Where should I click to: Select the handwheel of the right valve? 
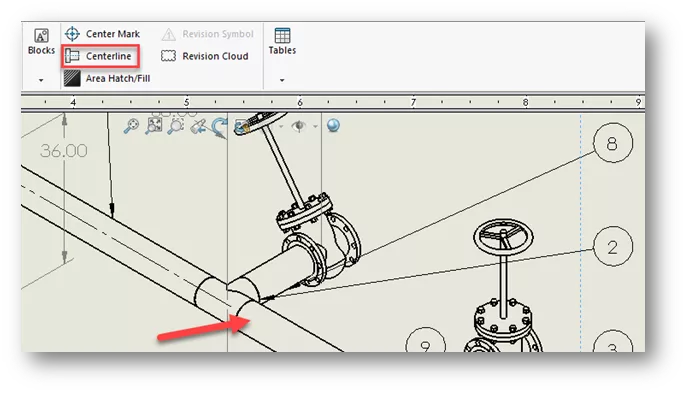point(503,238)
